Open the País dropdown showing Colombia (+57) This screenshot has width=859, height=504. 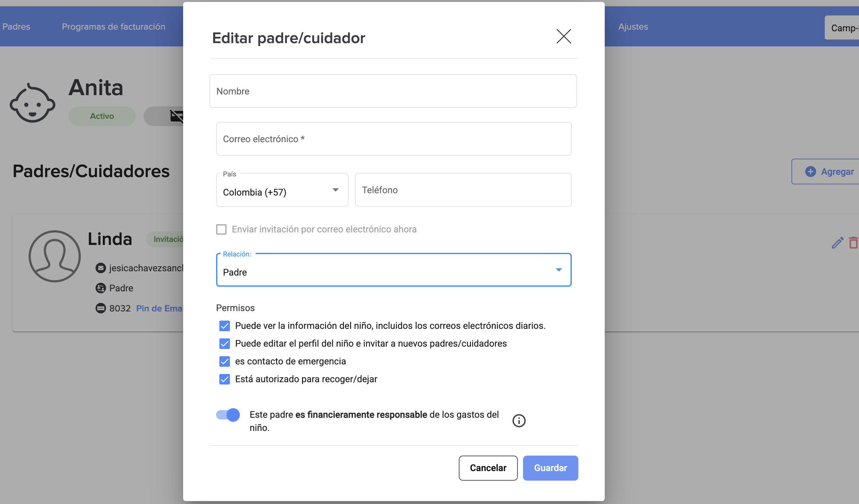point(282,190)
